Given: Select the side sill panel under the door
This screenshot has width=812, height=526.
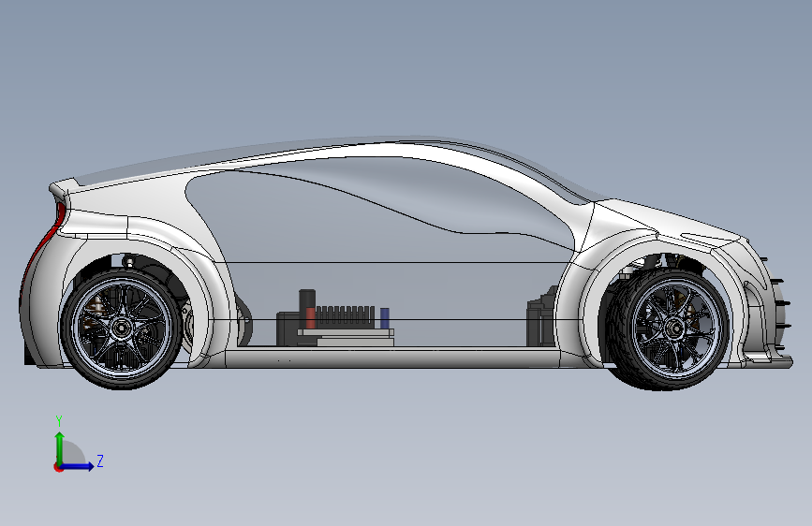Looking at the screenshot, I should coord(392,358).
